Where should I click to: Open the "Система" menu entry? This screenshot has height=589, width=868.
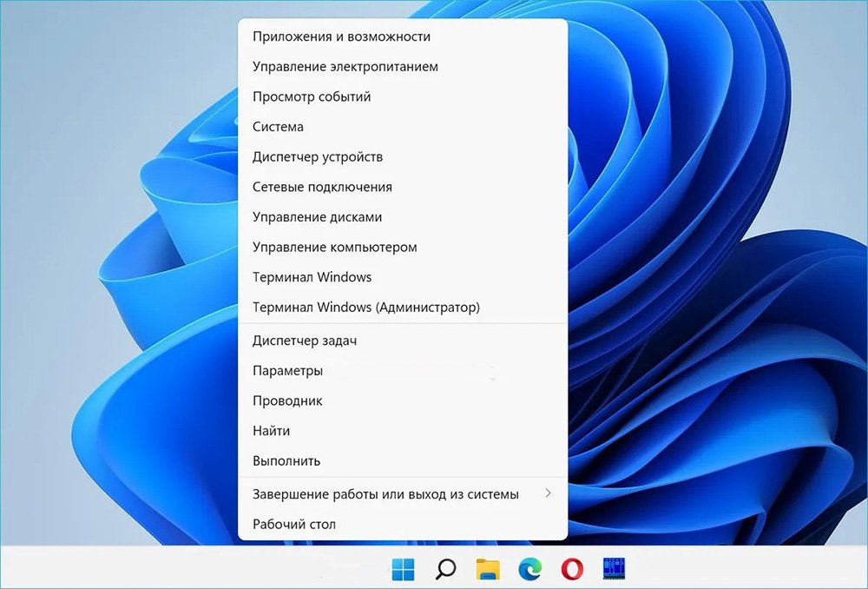[x=403, y=127]
